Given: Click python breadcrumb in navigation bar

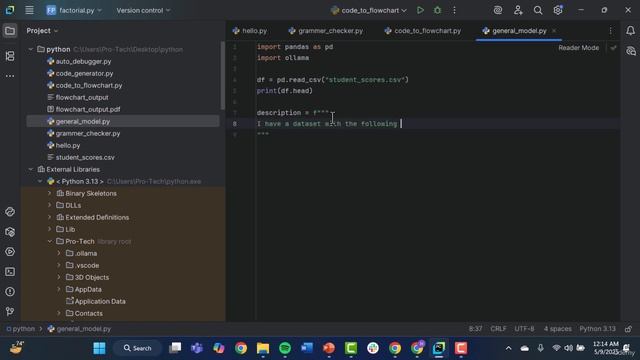Looking at the screenshot, I should 20,329.
